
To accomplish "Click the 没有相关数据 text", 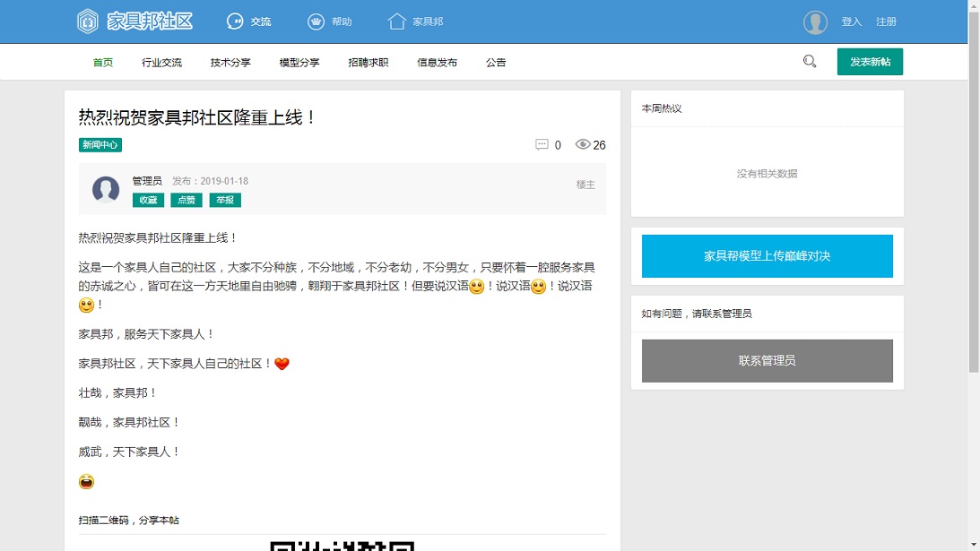I will coord(767,174).
